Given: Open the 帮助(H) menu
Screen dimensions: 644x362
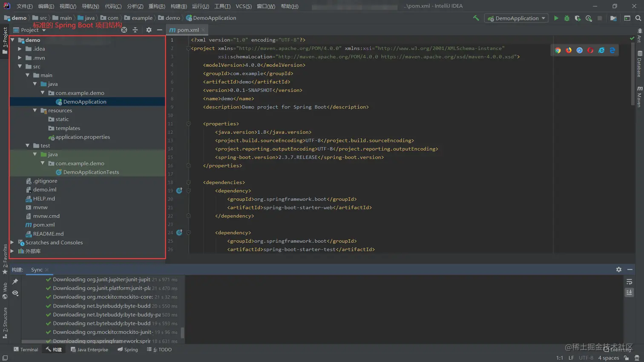Looking at the screenshot, I should pyautogui.click(x=290, y=6).
